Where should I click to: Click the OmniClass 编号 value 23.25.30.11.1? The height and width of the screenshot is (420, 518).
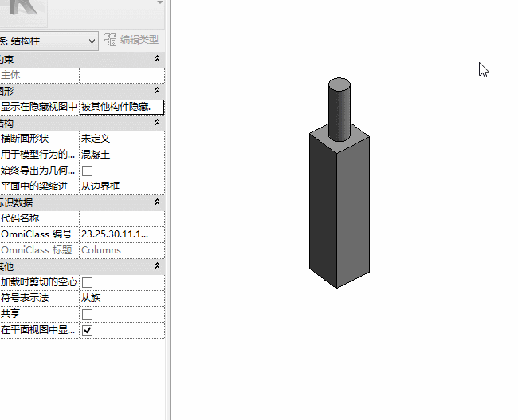pos(122,234)
